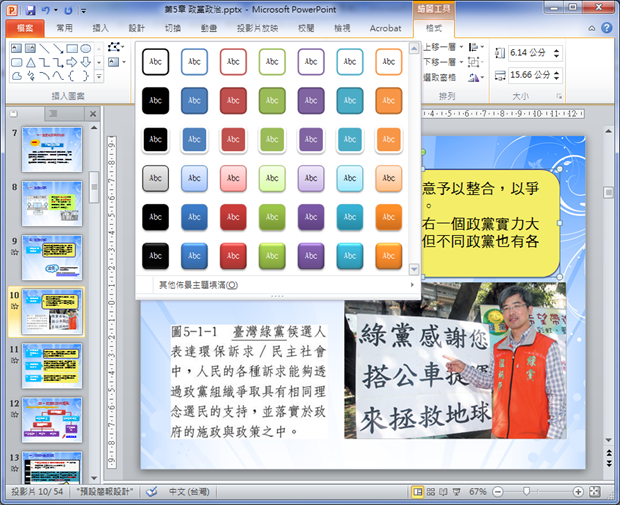Switch to the Acrobat ribbon tab
Viewport: 620px width, 505px height.
(x=385, y=29)
